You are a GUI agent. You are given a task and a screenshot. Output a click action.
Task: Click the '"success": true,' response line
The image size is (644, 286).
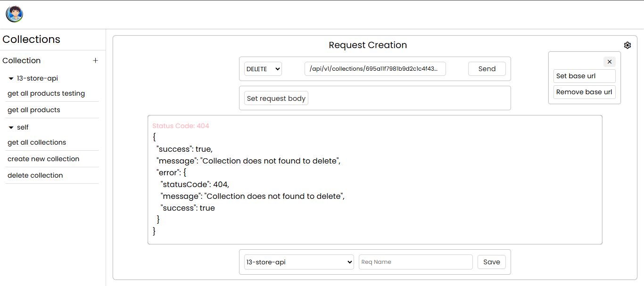click(184, 149)
